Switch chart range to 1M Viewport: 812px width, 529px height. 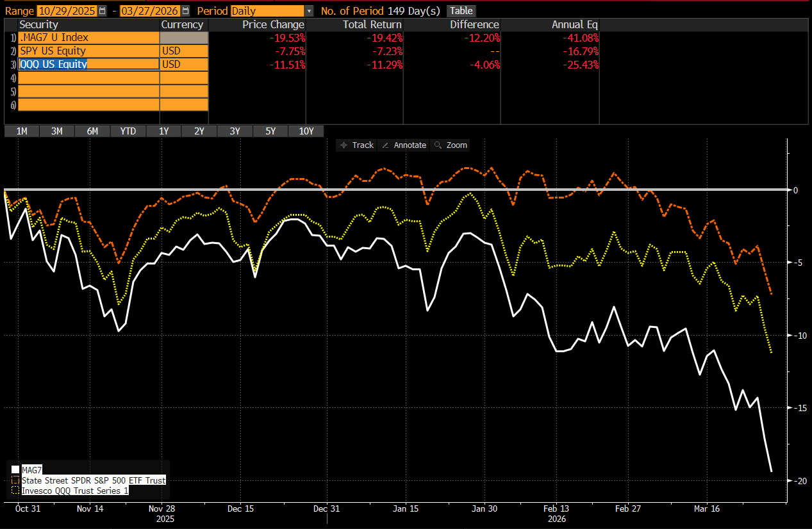22,131
